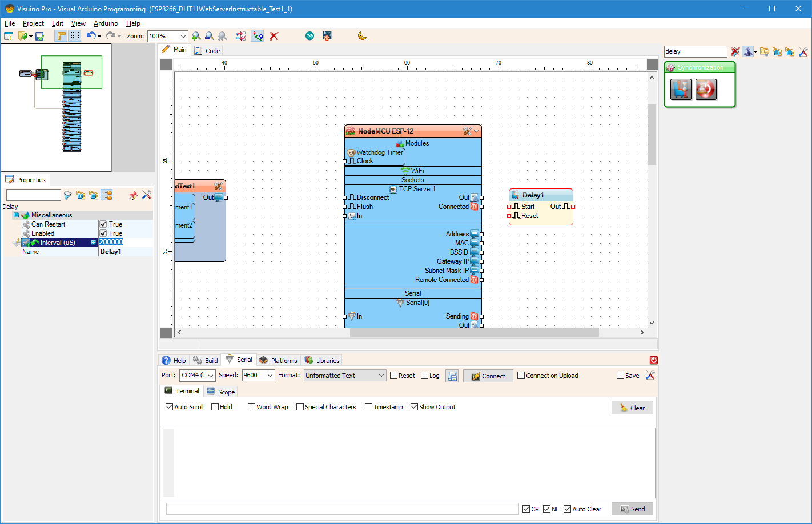Switch to the Scope tab

pyautogui.click(x=221, y=392)
